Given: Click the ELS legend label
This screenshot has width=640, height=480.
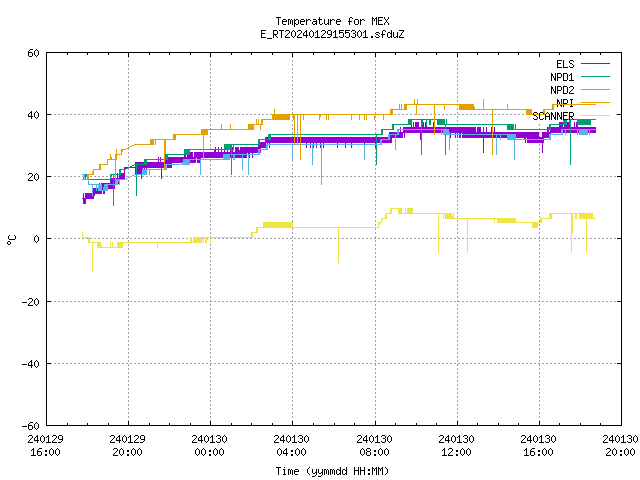Looking at the screenshot, I should point(565,64).
